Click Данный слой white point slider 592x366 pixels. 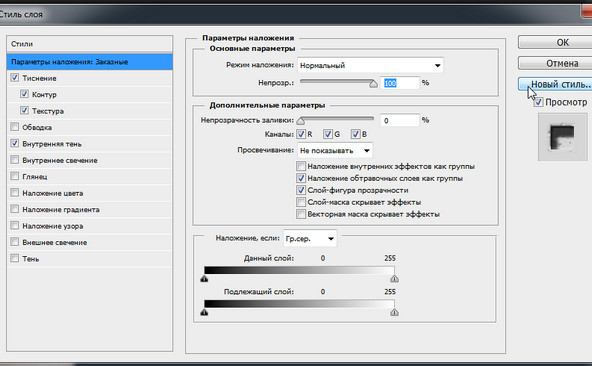tap(395, 279)
